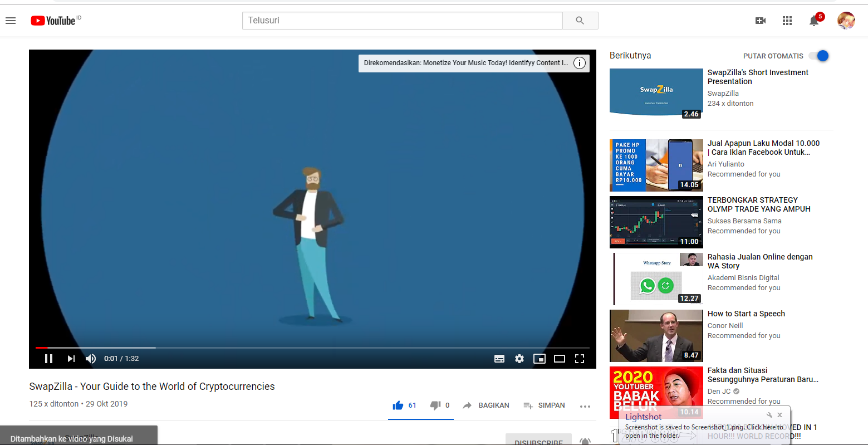Open title 'How to Start a Speech'
Viewport: 868px width, 445px height.
(x=746, y=314)
